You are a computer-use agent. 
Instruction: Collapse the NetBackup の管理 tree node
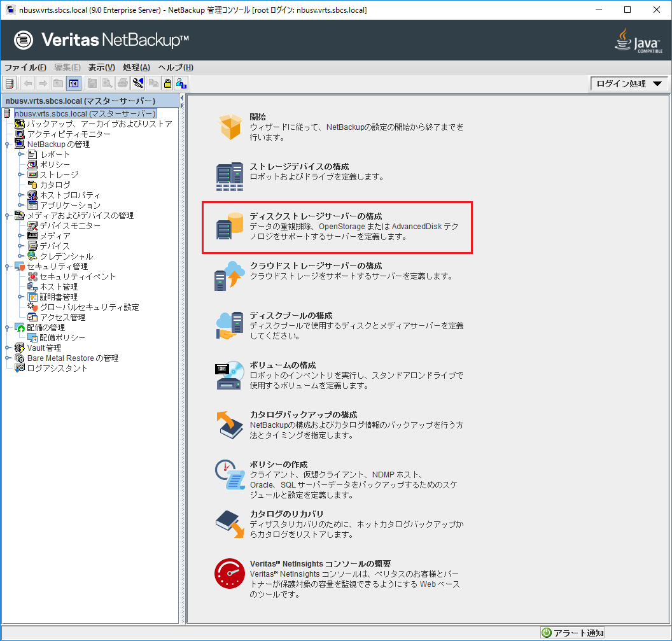pyautogui.click(x=7, y=144)
